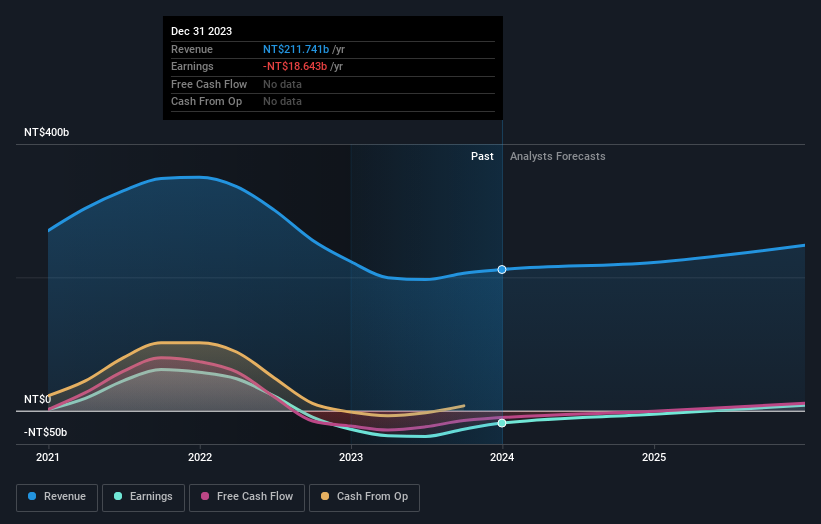Click the NT$0 y-axis label

click(x=38, y=399)
